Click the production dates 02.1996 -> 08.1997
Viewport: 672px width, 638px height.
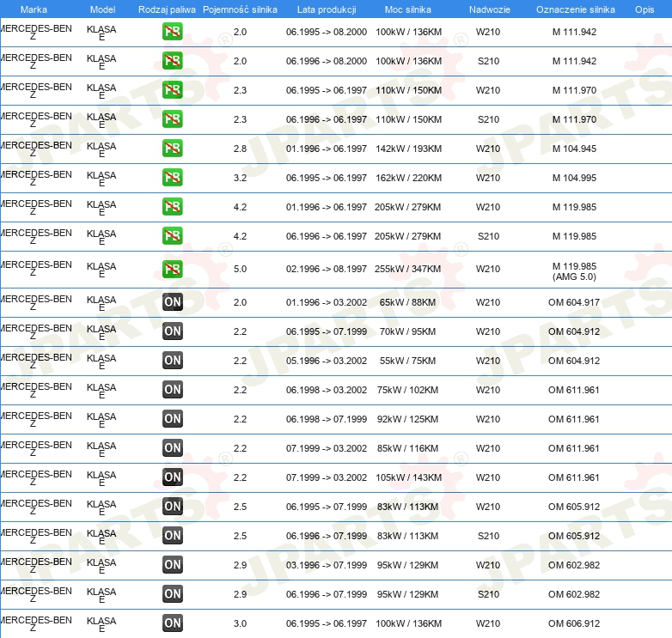coord(326,270)
